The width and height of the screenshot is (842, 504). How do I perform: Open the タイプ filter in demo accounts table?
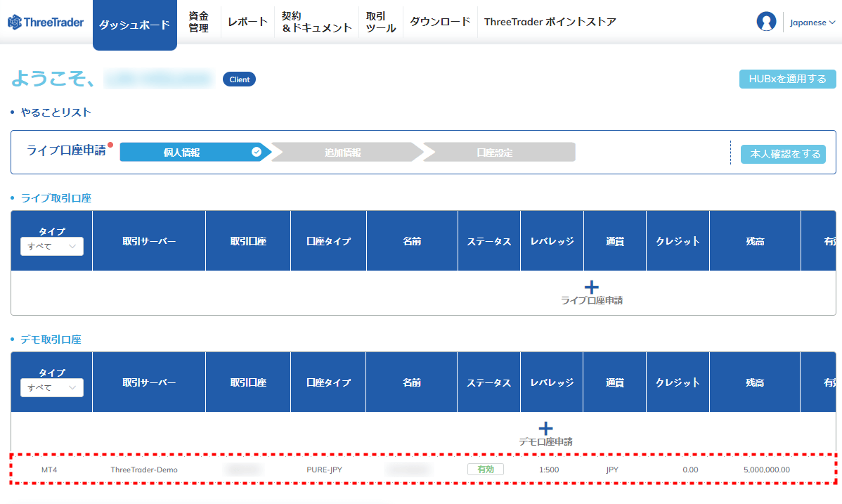pos(52,387)
